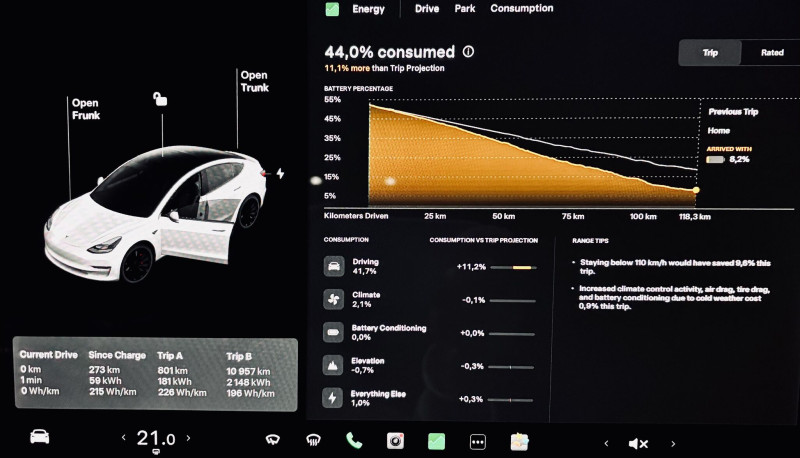The image size is (800, 458).
Task: Select the Rated view toggle
Action: click(772, 53)
